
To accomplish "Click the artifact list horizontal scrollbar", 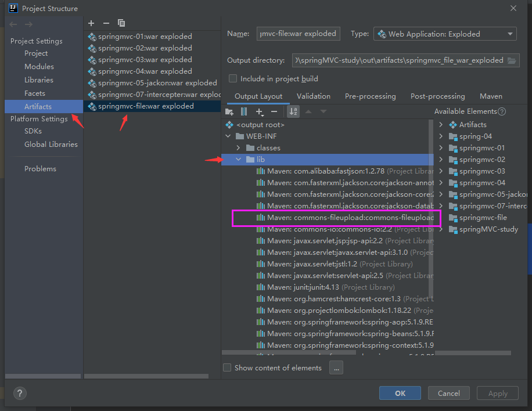I will coord(146,376).
